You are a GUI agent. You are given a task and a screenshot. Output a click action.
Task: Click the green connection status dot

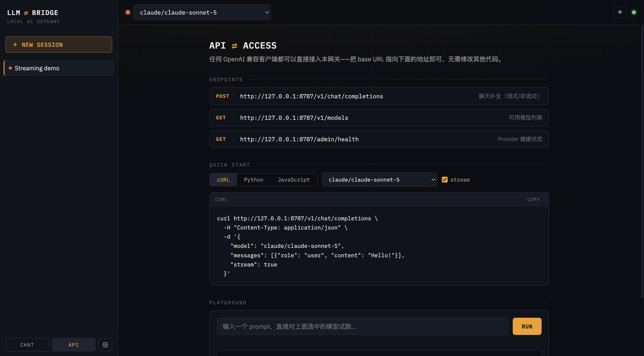pos(634,12)
